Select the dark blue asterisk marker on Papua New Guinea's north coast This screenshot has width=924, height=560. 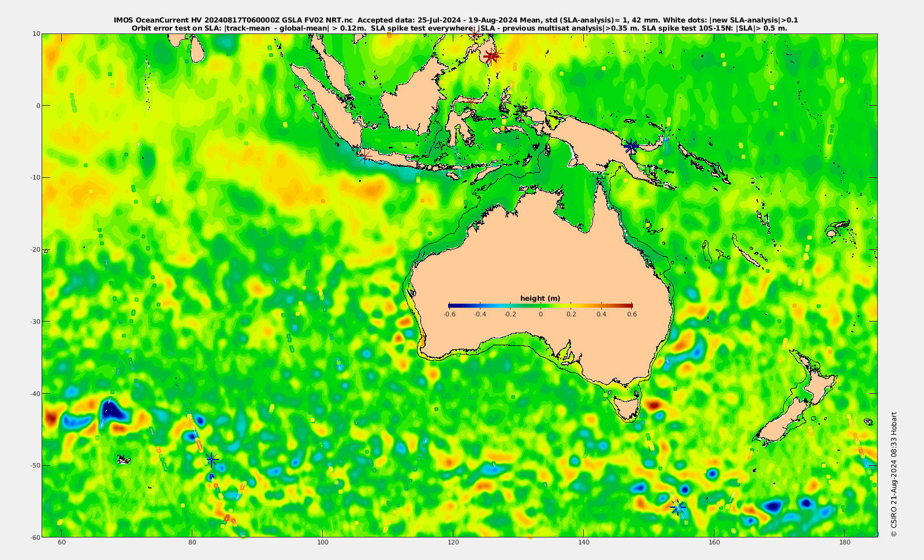pyautogui.click(x=631, y=147)
